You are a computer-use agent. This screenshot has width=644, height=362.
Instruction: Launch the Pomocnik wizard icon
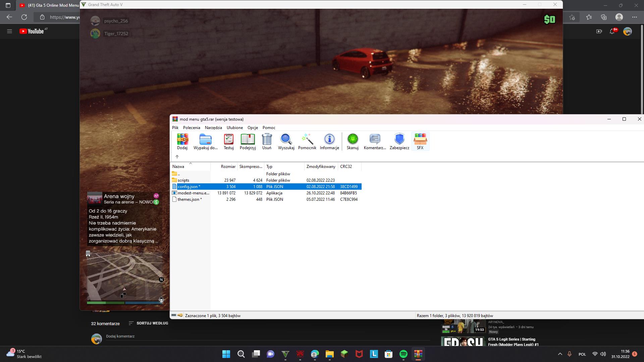pos(307,141)
